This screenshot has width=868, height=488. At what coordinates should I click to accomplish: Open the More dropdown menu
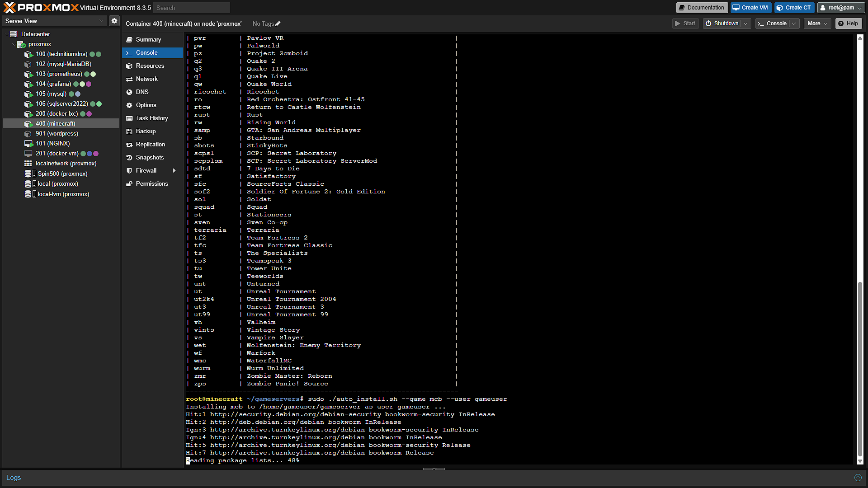pyautogui.click(x=817, y=23)
